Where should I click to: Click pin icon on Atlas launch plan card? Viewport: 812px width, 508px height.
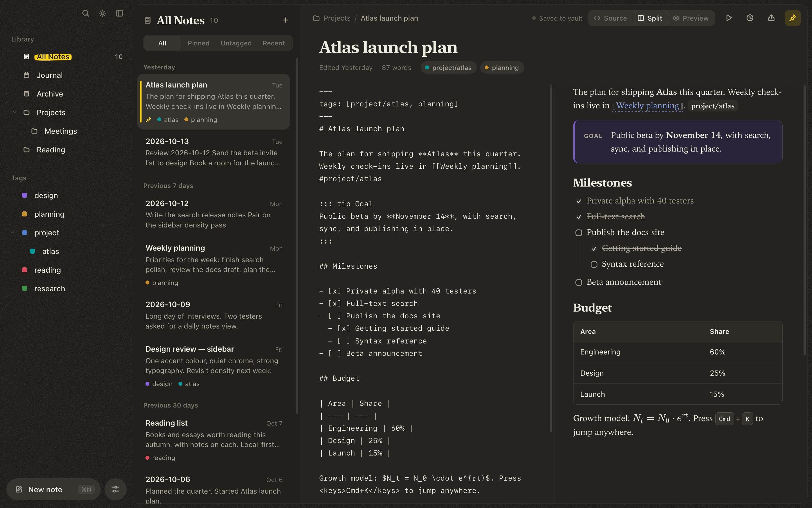click(x=149, y=120)
